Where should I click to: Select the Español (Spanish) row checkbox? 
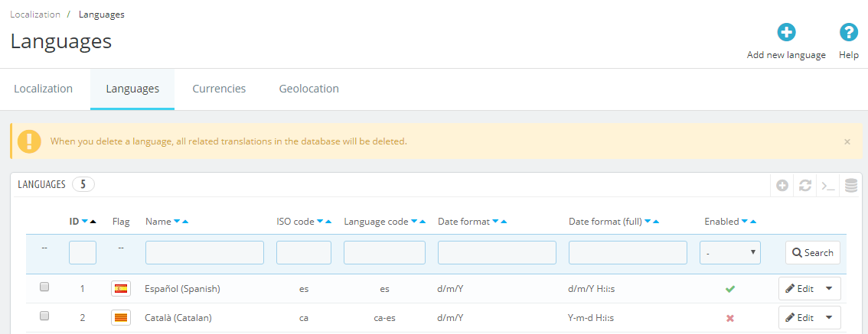pos(44,287)
